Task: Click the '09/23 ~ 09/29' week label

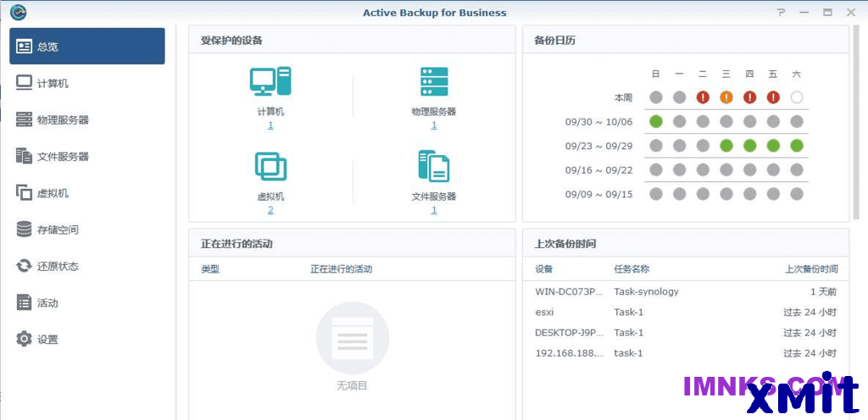Action: tap(599, 146)
